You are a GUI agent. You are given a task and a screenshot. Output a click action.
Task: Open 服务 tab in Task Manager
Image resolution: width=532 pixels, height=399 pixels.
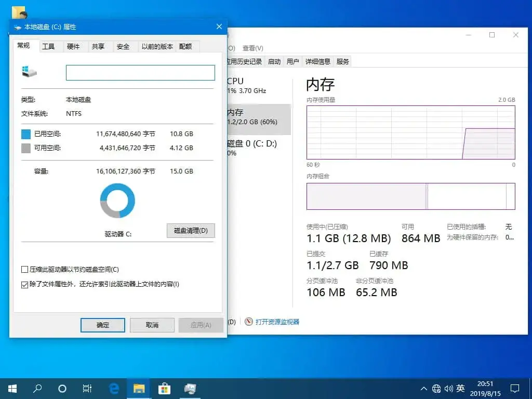point(342,61)
